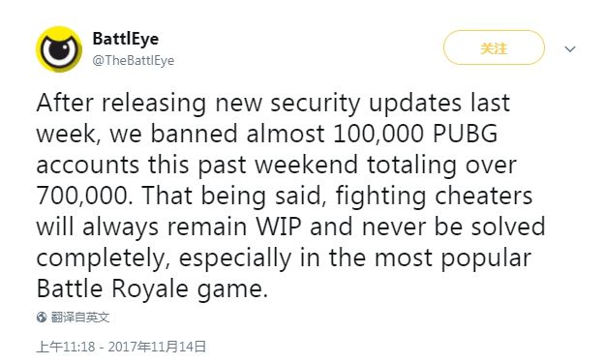Click the globe icon beside the translate text
604x364 pixels.
tap(42, 318)
